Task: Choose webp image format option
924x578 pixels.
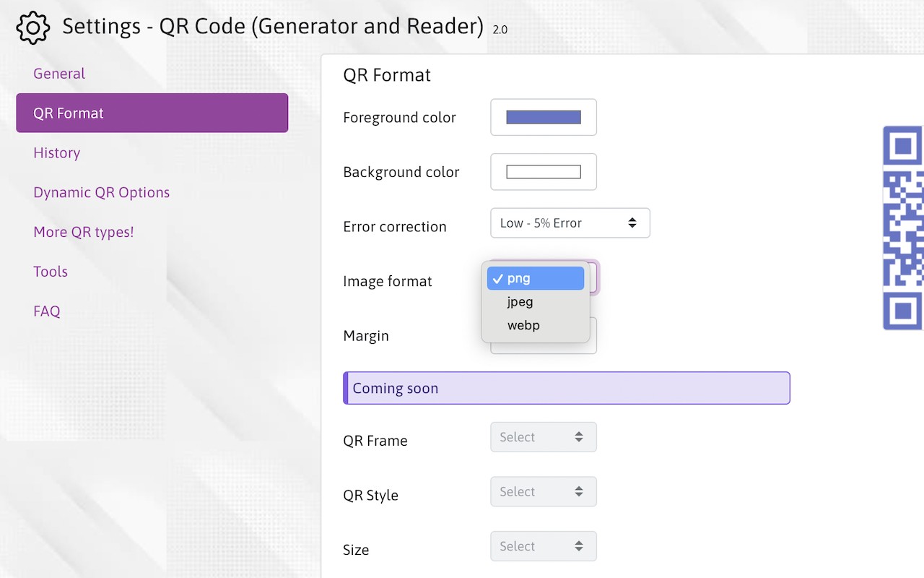Action: tap(536, 325)
